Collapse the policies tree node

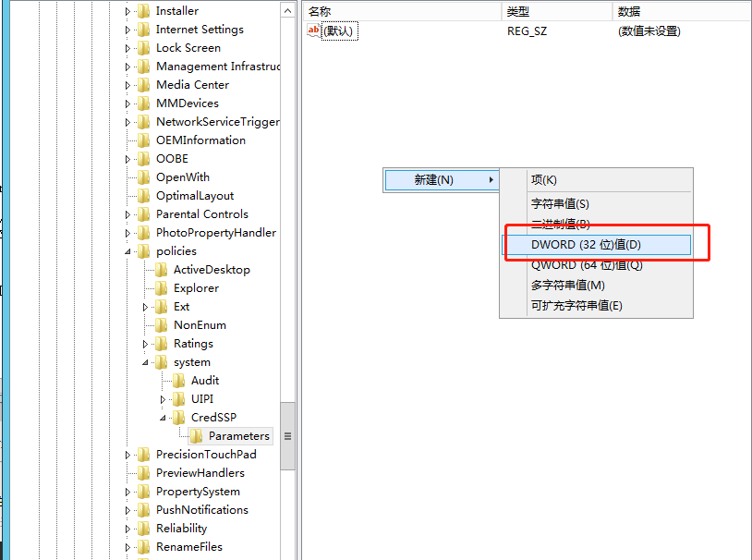[x=128, y=251]
